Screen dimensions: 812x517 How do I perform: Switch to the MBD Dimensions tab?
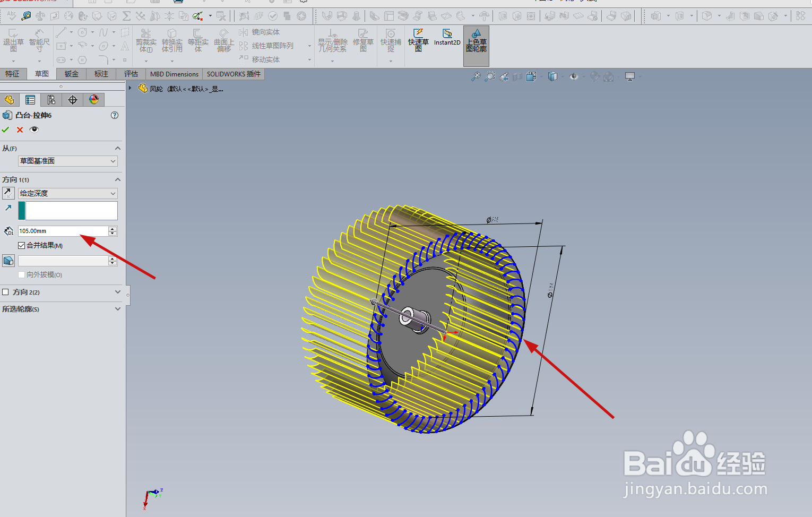(x=174, y=74)
